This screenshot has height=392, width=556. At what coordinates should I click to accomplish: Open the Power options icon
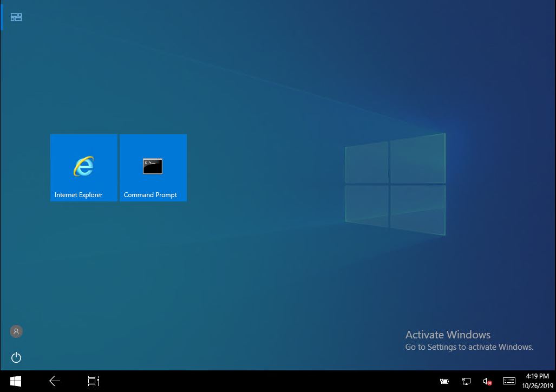click(x=16, y=357)
